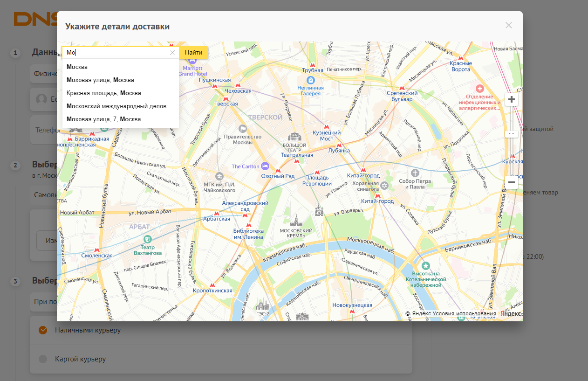The width and height of the screenshot is (588, 381).
Task: Select Кузнецкий Мост metro icon
Action: click(x=327, y=126)
